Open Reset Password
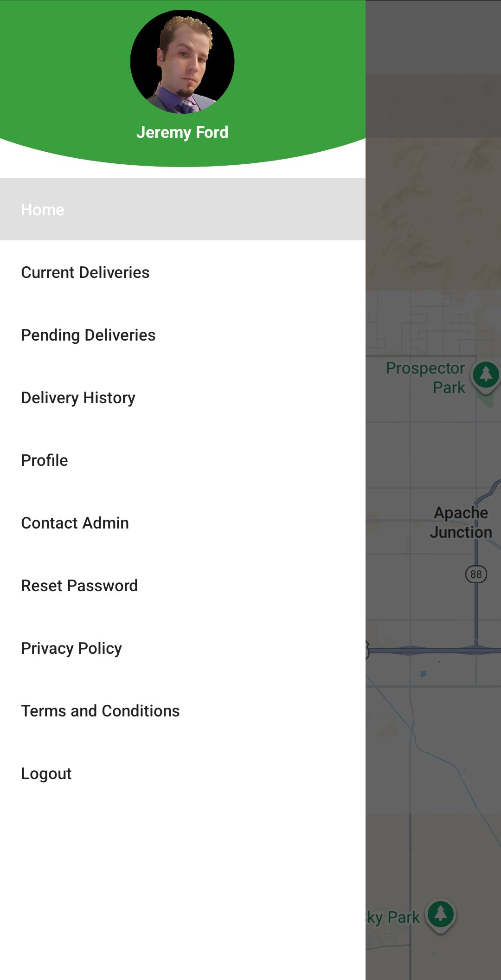This screenshot has width=501, height=980. coord(79,586)
